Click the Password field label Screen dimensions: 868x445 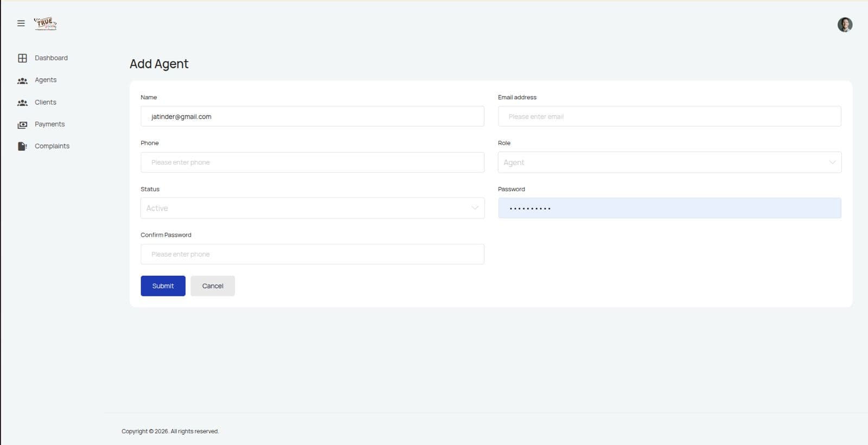[x=511, y=189]
